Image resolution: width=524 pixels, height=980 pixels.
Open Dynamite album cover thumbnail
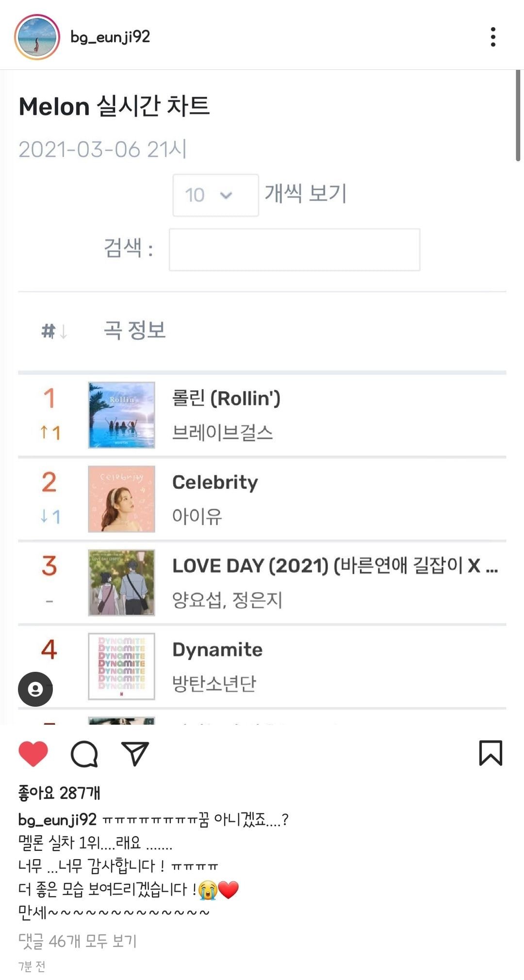(x=121, y=666)
